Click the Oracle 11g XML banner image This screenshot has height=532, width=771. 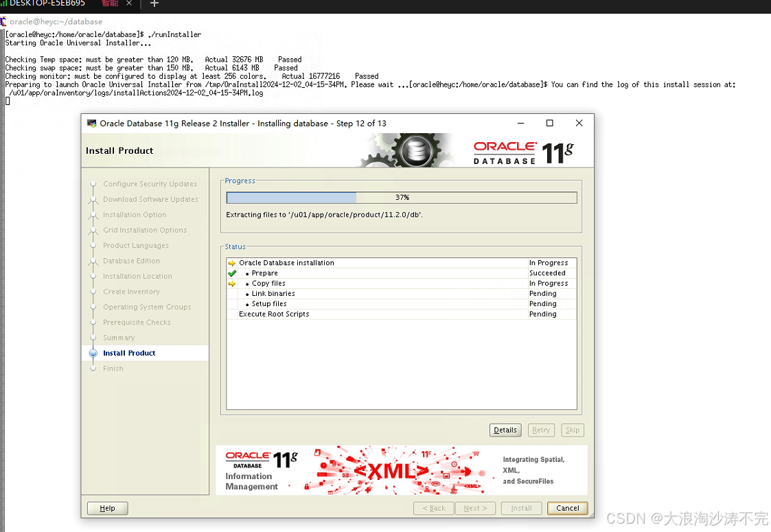click(401, 470)
